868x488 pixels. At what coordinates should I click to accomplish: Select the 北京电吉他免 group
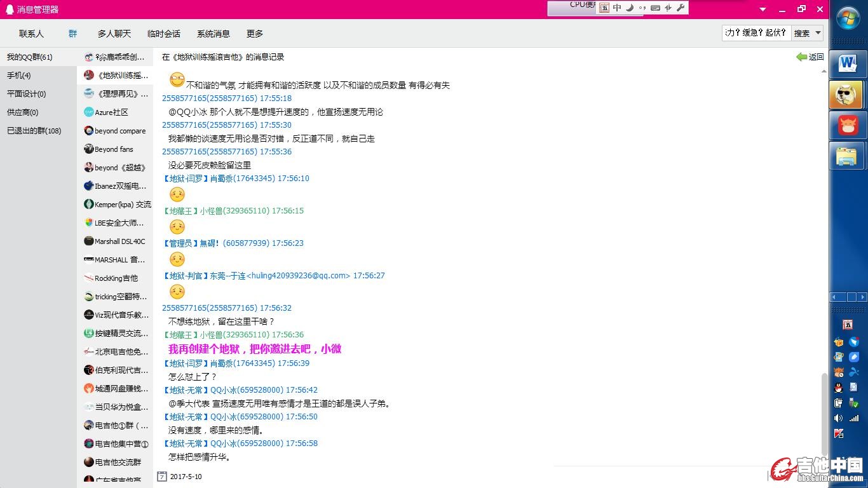tap(115, 351)
